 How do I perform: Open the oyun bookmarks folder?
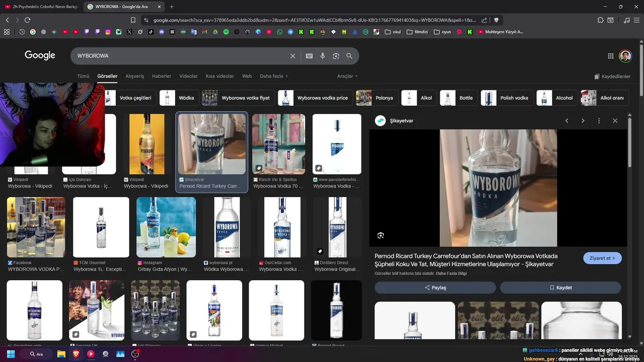pos(442,32)
